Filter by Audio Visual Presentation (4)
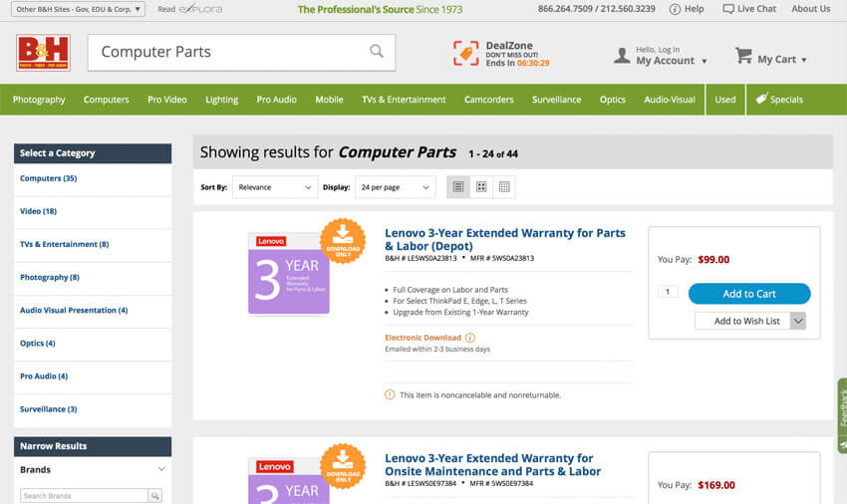 pos(74,310)
